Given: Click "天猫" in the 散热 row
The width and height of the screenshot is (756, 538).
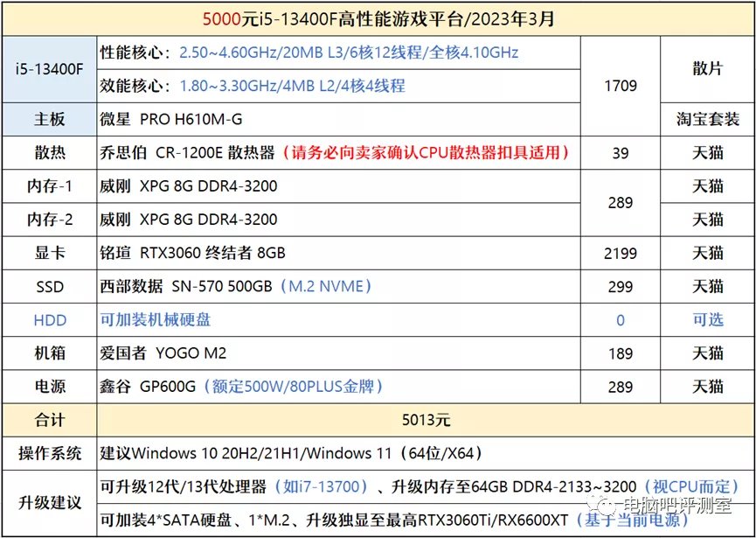Looking at the screenshot, I should pyautogui.click(x=707, y=152).
